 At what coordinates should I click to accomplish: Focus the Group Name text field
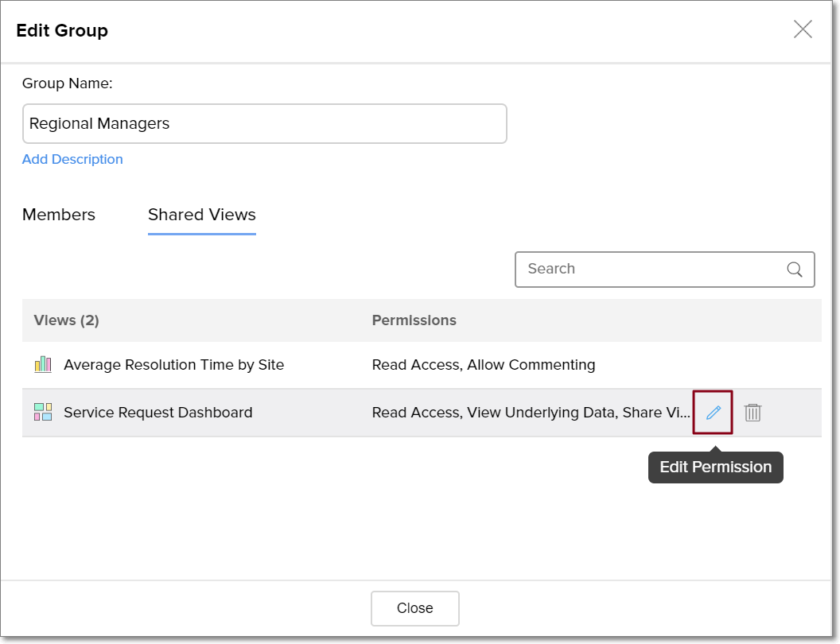click(264, 124)
